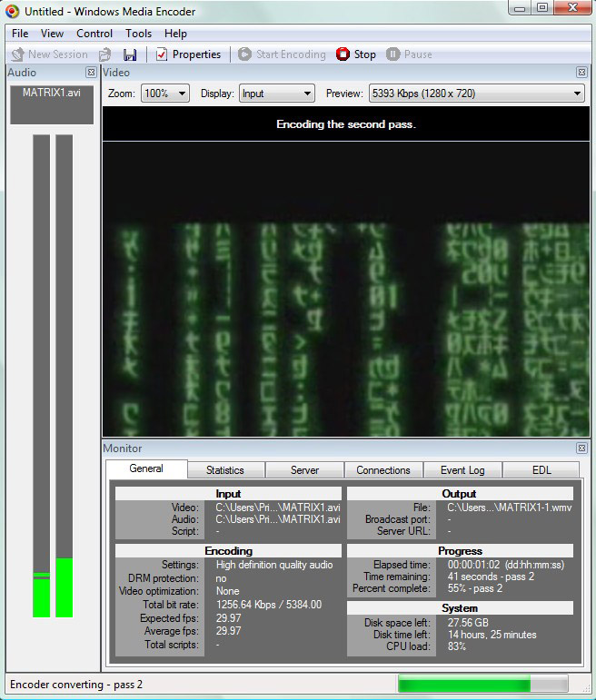Select the MATRIX1.avi audio source
The height and width of the screenshot is (700, 596).
click(52, 104)
